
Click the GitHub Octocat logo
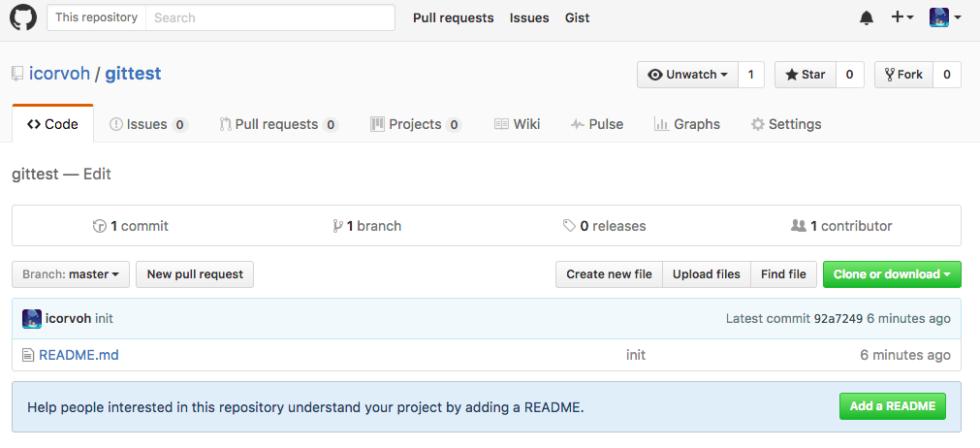click(x=23, y=17)
